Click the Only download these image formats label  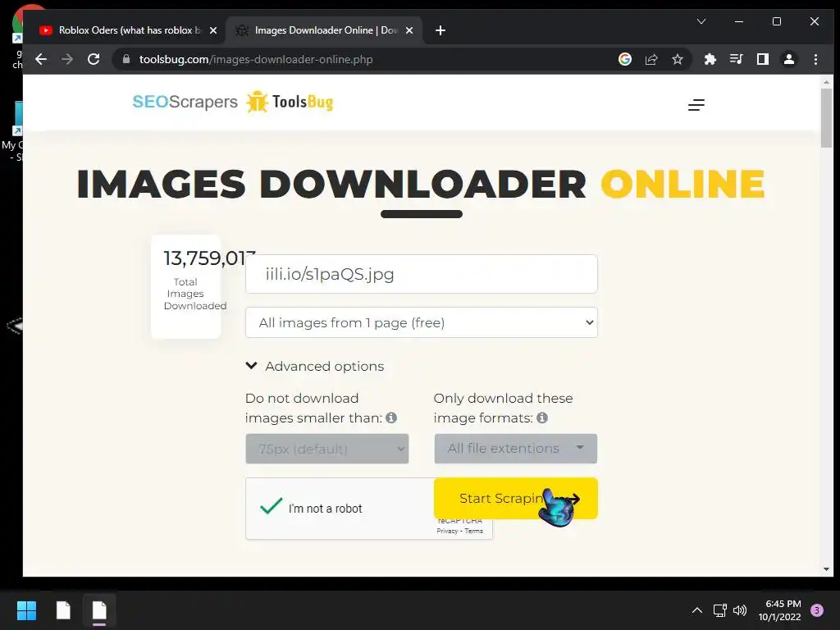coord(503,409)
